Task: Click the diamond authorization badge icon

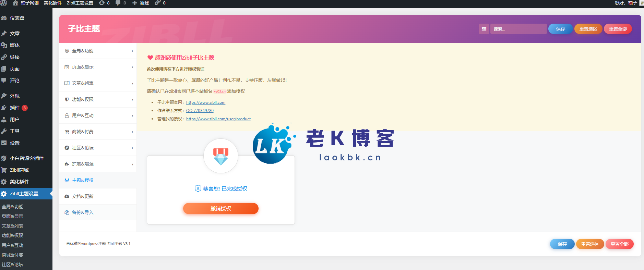Action: click(220, 156)
